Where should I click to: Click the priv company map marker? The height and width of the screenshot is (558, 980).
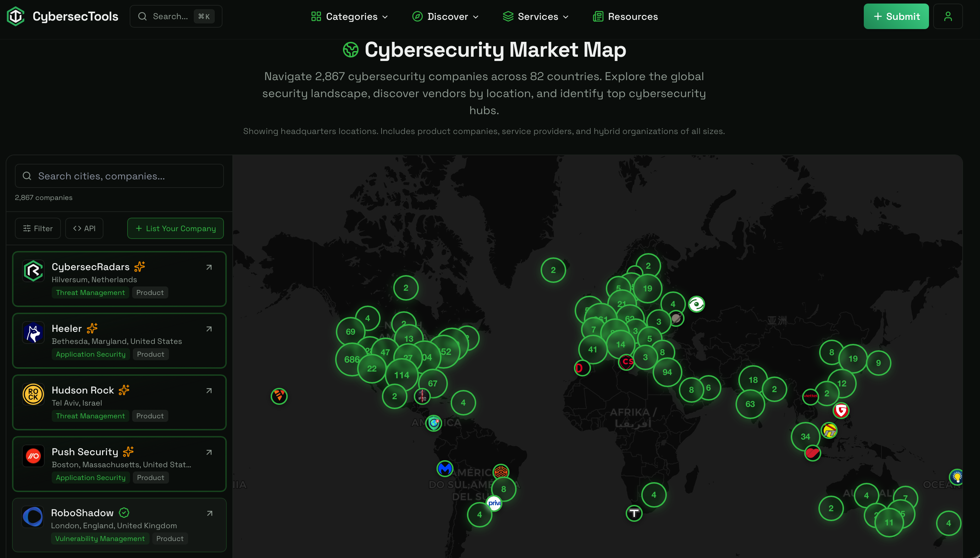pyautogui.click(x=494, y=503)
